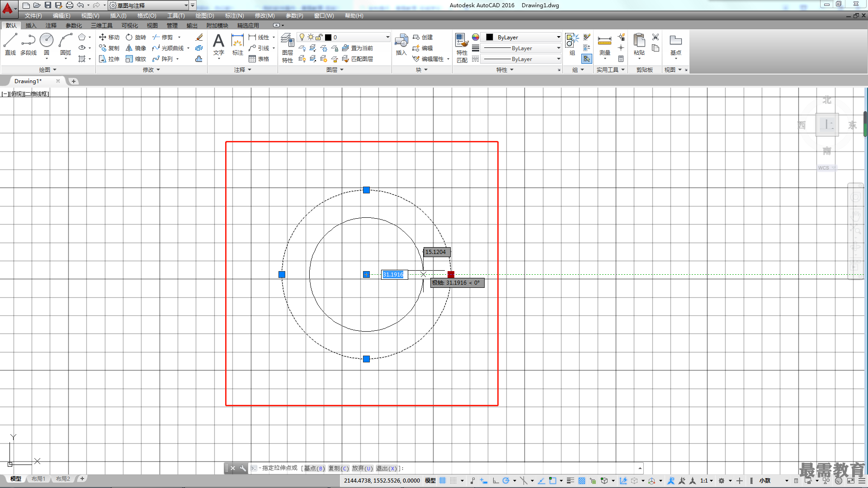Viewport: 868px width, 488px height.
Task: Click the Array (阵列) tool
Action: [x=163, y=59]
